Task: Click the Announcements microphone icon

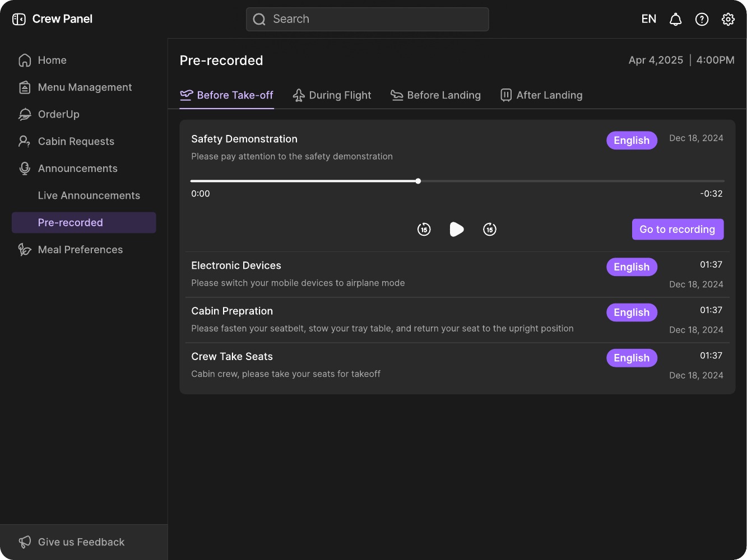Action: click(x=25, y=169)
